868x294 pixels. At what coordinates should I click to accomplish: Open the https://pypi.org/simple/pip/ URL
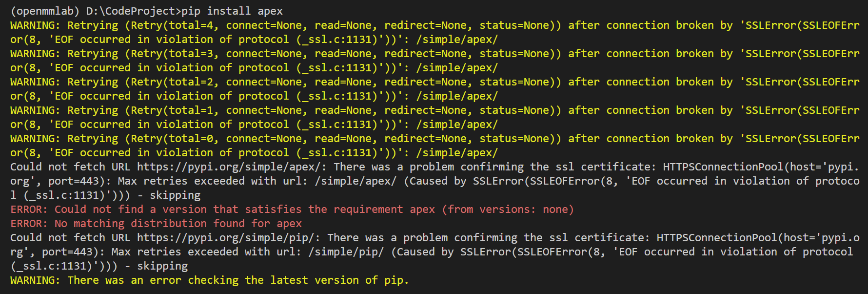coord(226,238)
